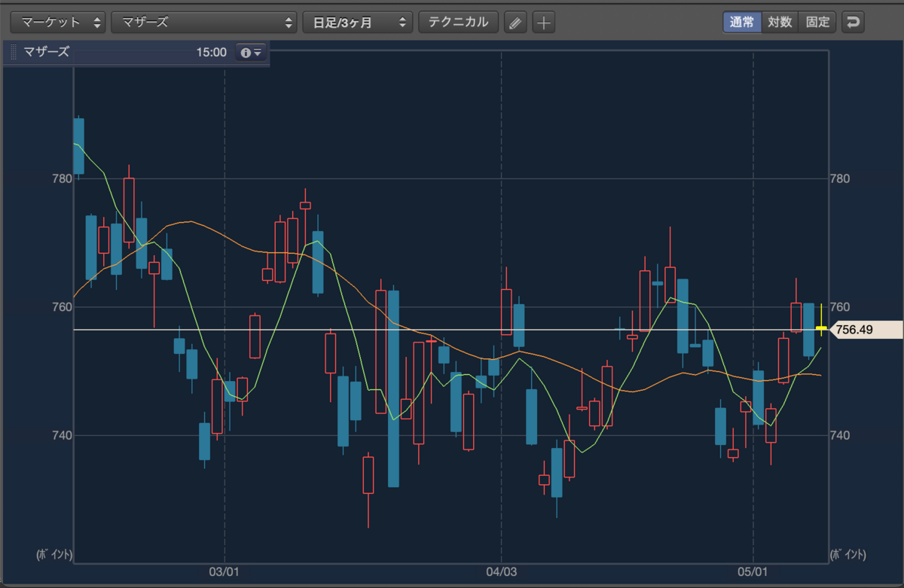Viewport: 904px width, 588px height.
Task: Click the right axis 780 label
Action: click(x=839, y=178)
